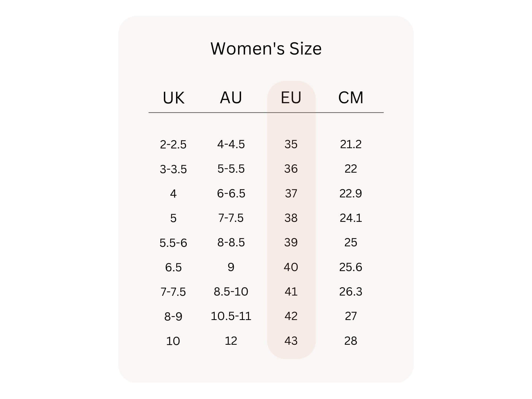Select UK size 3-3.5 cell
532x399 pixels.
pos(173,169)
